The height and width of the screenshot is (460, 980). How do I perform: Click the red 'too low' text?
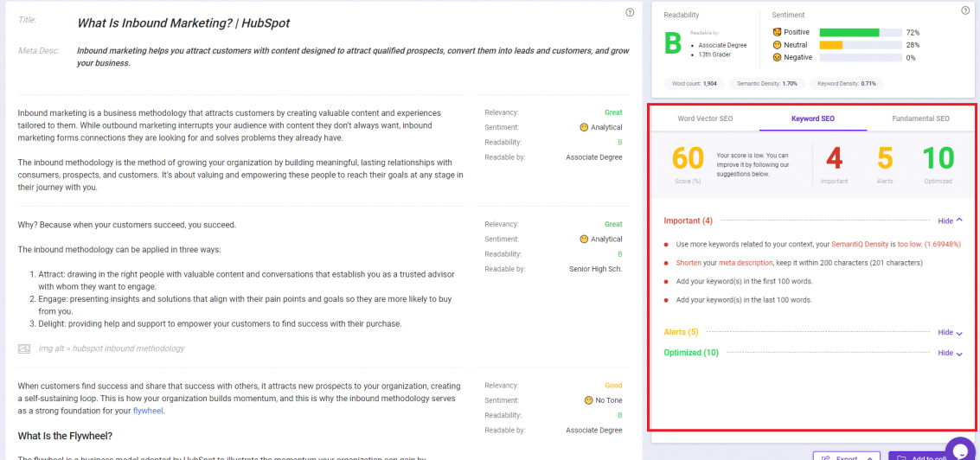tap(909, 244)
